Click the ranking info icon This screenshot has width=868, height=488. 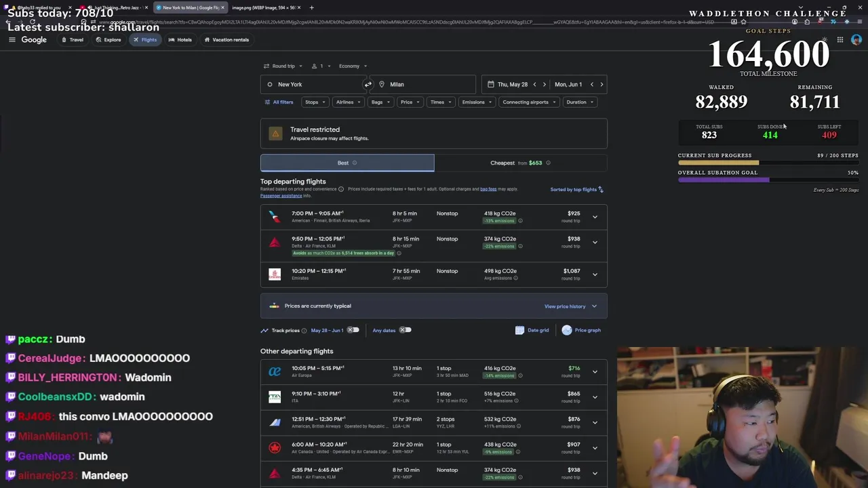tap(341, 189)
